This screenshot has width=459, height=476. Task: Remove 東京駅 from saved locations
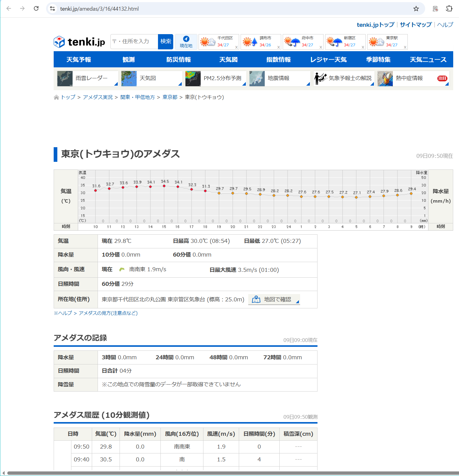click(405, 47)
